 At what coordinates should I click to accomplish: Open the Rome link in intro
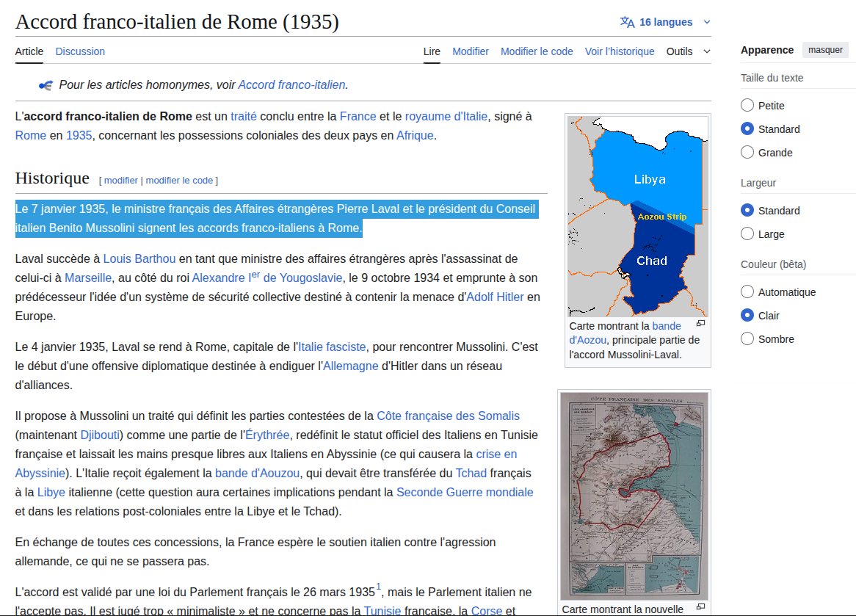[31, 135]
